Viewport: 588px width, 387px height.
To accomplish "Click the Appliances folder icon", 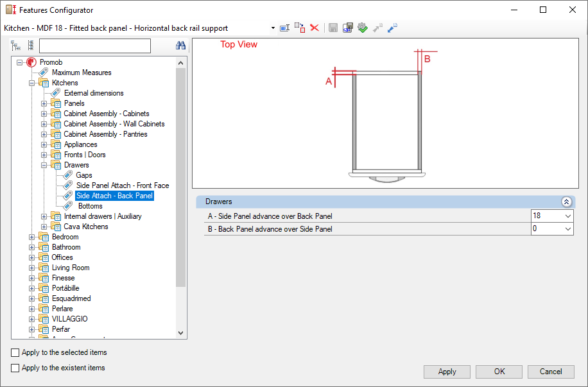I will tap(56, 144).
